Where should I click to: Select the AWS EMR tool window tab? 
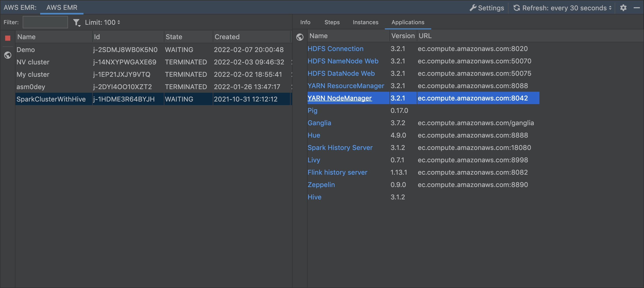coord(62,7)
